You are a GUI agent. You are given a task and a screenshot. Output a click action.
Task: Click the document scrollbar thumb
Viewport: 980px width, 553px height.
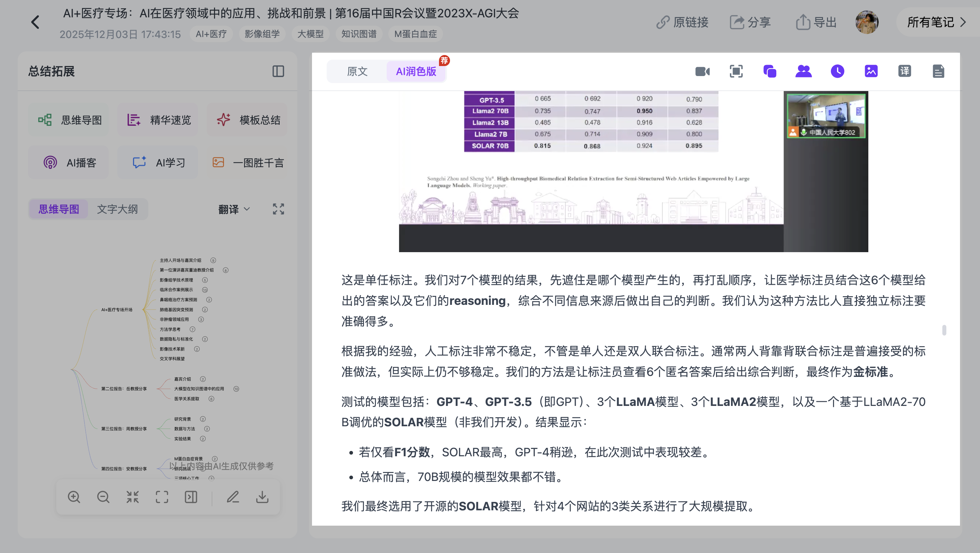[944, 330]
